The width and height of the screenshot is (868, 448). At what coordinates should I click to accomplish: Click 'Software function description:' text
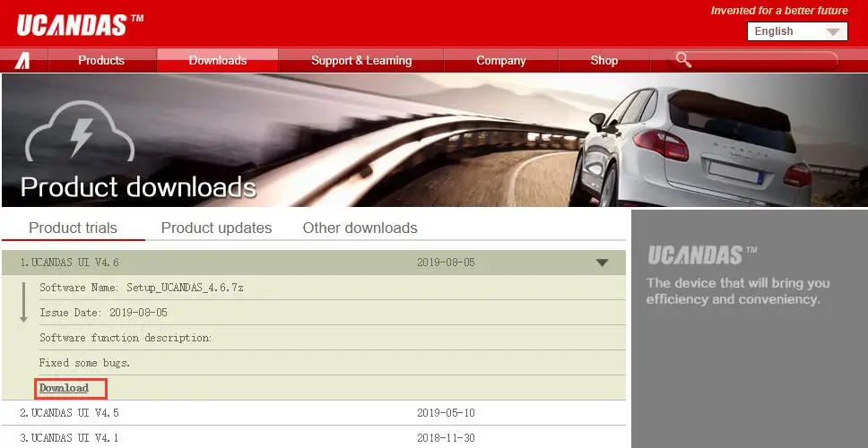tap(126, 338)
